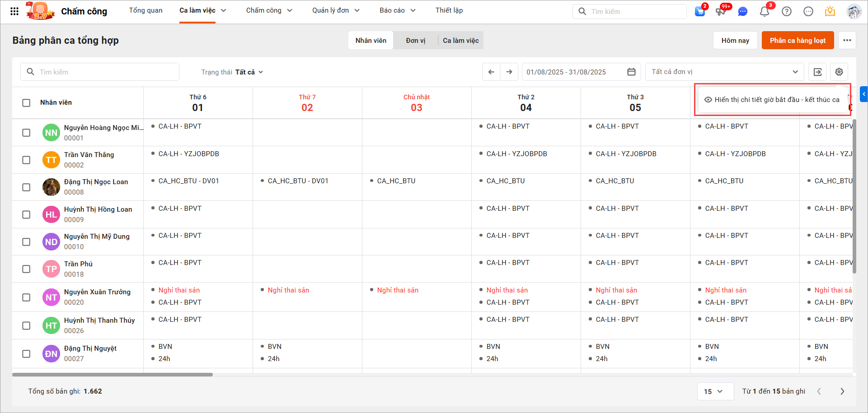This screenshot has width=868, height=413.
Task: Select all employees header checkbox
Action: coord(26,103)
